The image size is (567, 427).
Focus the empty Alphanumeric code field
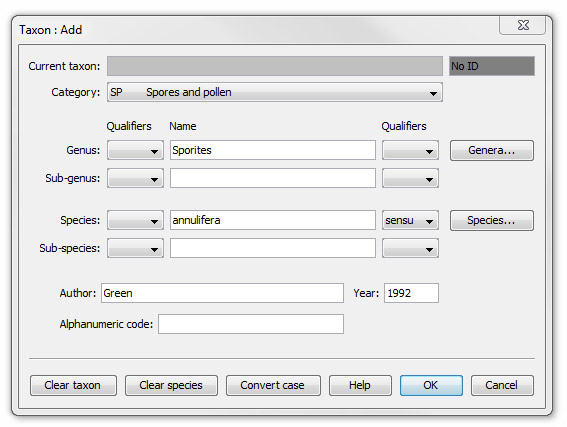(x=251, y=324)
